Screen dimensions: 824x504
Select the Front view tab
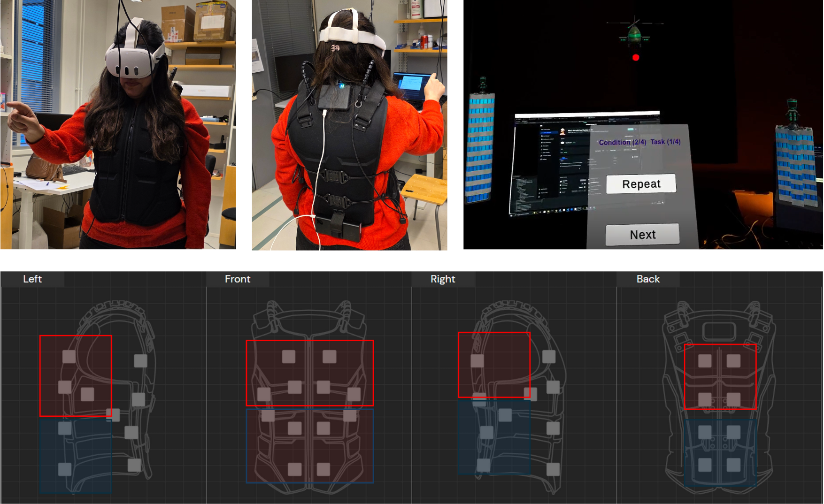238,279
